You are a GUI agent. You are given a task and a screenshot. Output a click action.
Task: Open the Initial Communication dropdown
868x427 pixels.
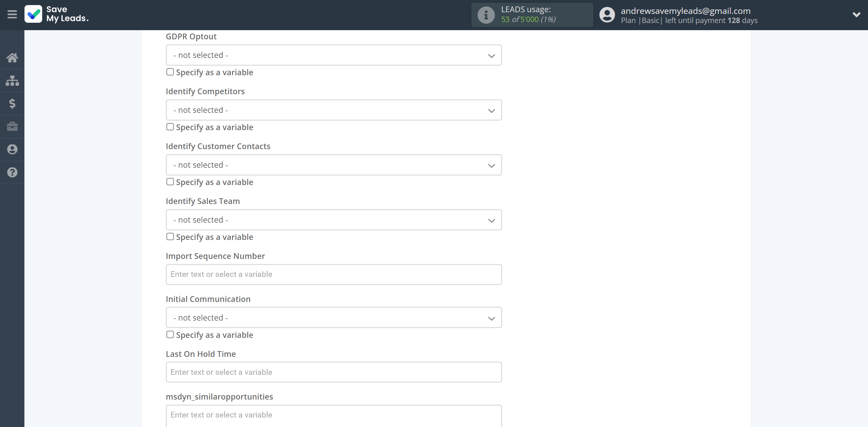(334, 318)
